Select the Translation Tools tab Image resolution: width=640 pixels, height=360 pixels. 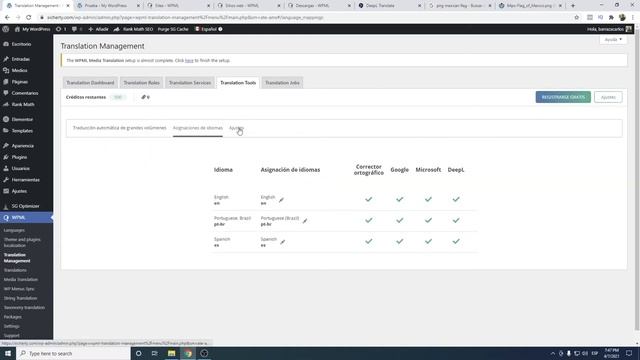point(238,83)
